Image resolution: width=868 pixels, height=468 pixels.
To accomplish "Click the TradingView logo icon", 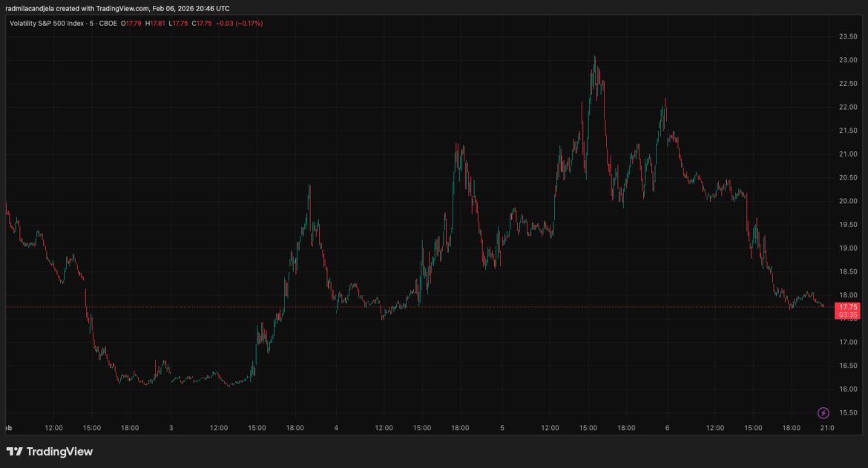I will [x=13, y=451].
